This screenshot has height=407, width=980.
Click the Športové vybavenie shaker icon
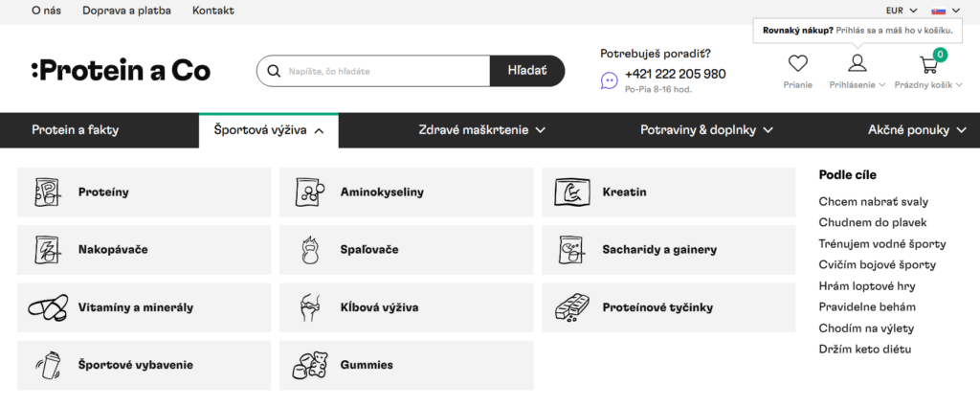47,365
